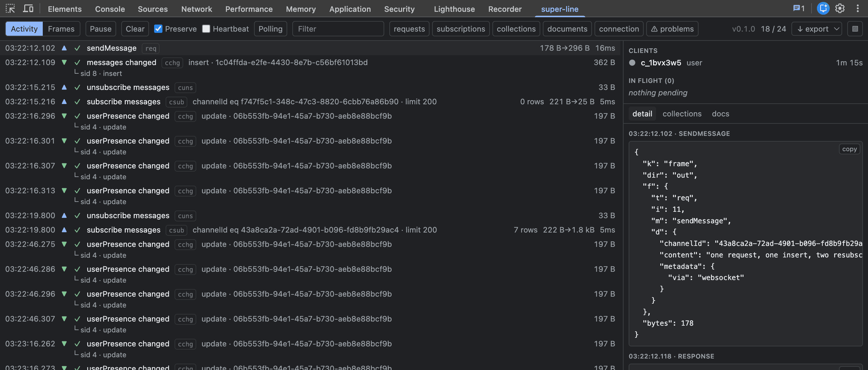Click the Pause button
This screenshot has width=868, height=370.
point(101,29)
